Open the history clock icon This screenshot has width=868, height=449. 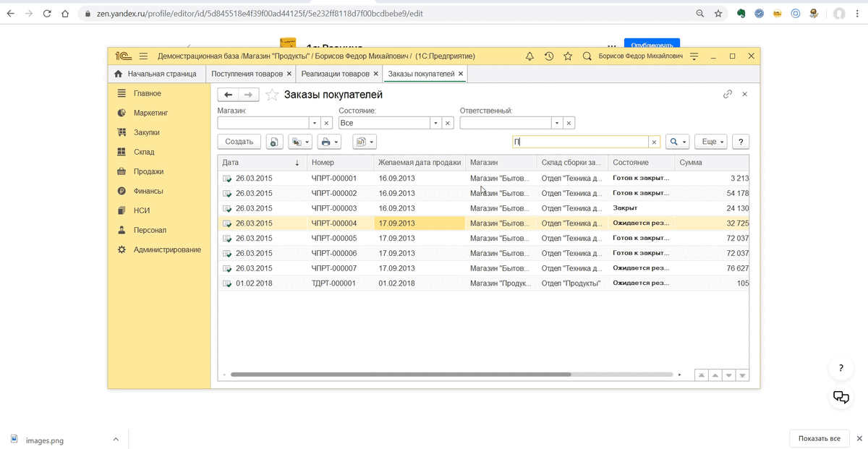(549, 56)
